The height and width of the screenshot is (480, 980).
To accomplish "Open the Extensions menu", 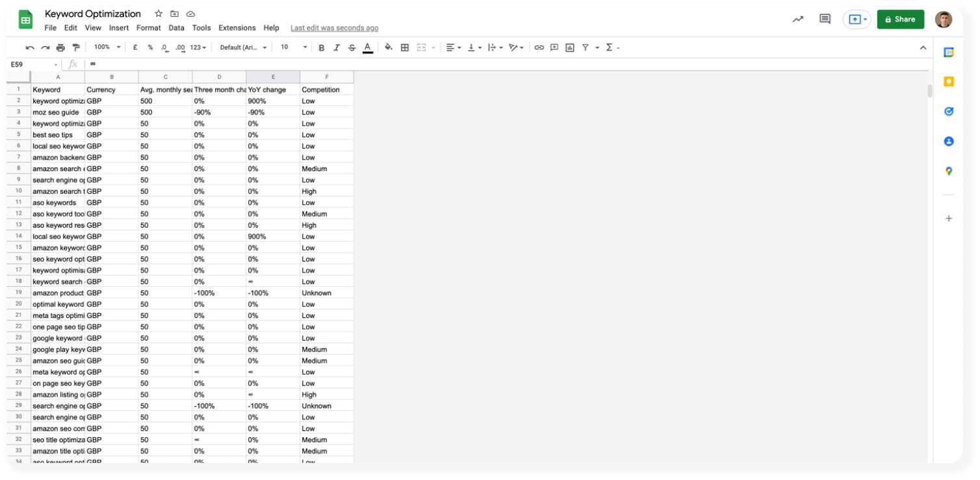I will tap(237, 28).
